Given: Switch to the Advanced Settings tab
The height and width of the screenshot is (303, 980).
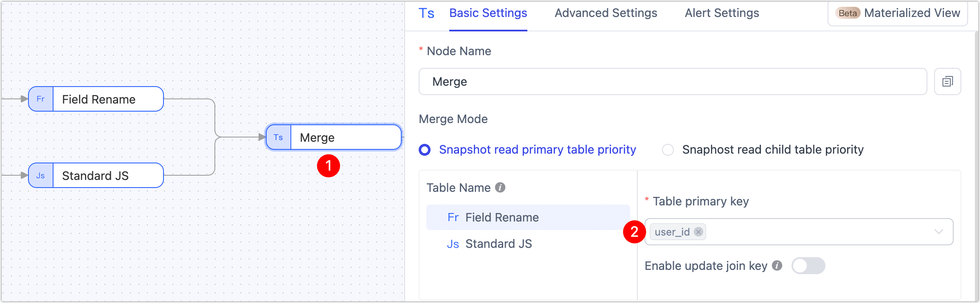Looking at the screenshot, I should (x=605, y=14).
